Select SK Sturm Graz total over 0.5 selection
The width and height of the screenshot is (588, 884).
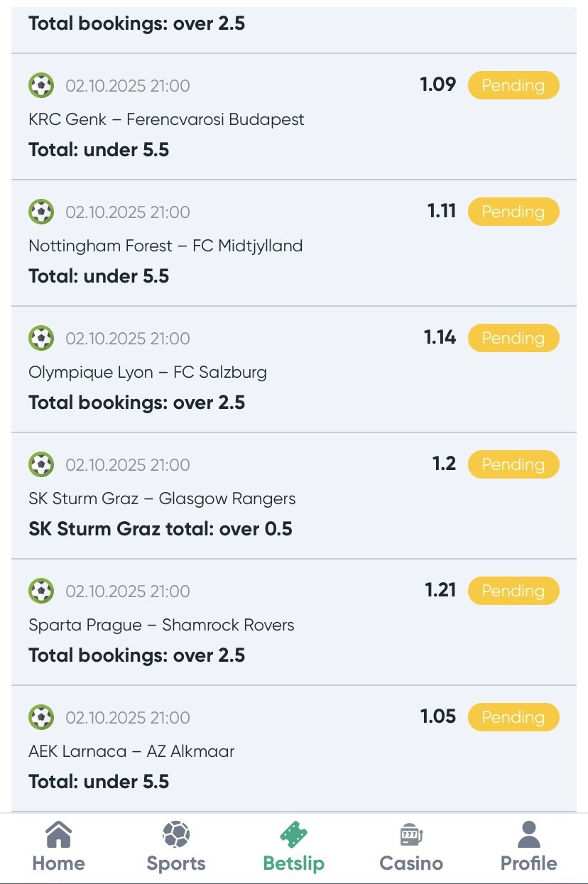tap(160, 529)
